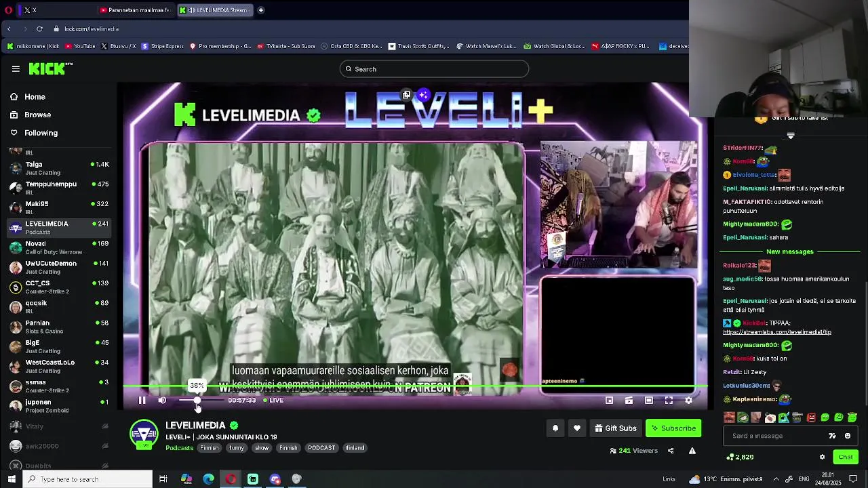Click the PODCAST tag
The height and width of the screenshot is (488, 868).
click(x=321, y=448)
